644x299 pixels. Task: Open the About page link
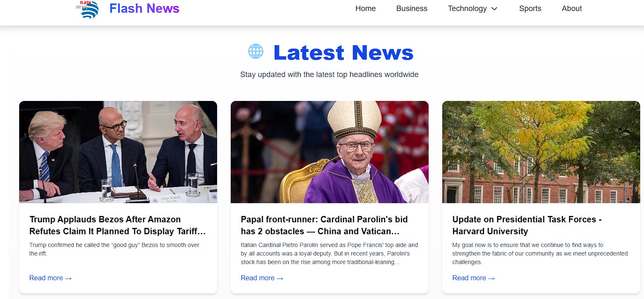point(571,9)
